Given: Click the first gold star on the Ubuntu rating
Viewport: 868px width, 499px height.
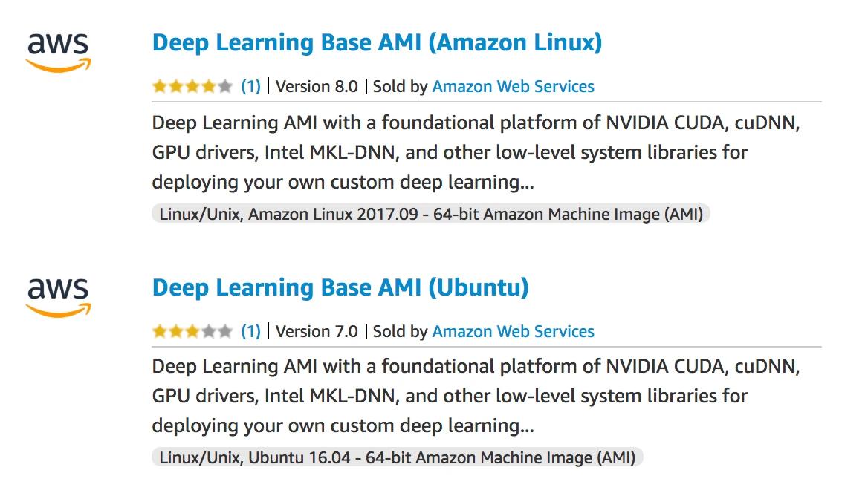Looking at the screenshot, I should pyautogui.click(x=160, y=332).
